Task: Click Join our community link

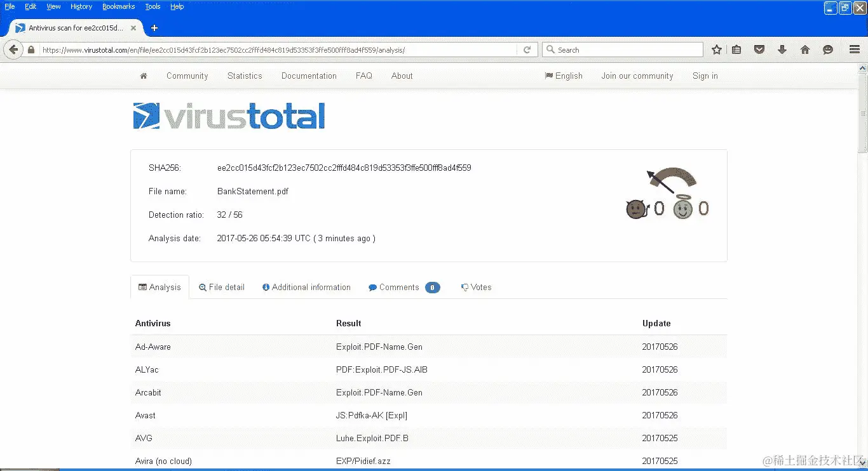Action: point(637,76)
